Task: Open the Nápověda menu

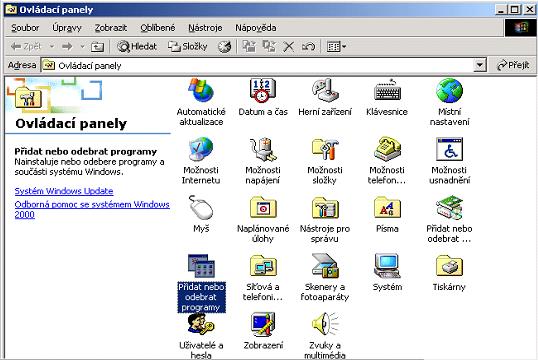Action: coord(256,27)
